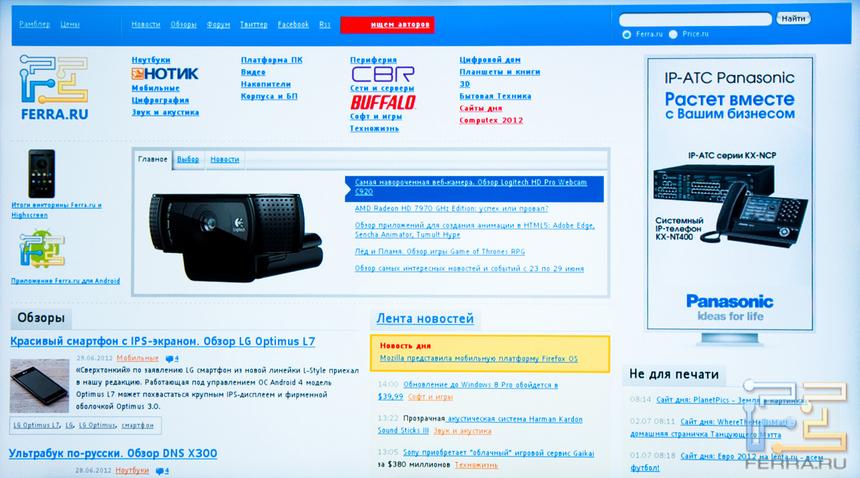Switch to the Выбор tab
Screen dimensions: 860x478
click(x=188, y=160)
